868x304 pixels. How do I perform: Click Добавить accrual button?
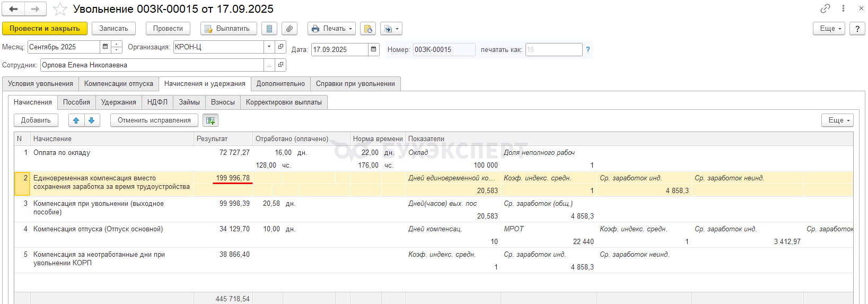pos(36,120)
